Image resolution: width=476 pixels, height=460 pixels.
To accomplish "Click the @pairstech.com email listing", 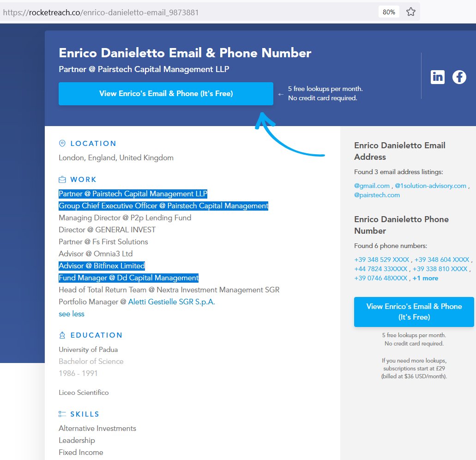I will tap(377, 195).
